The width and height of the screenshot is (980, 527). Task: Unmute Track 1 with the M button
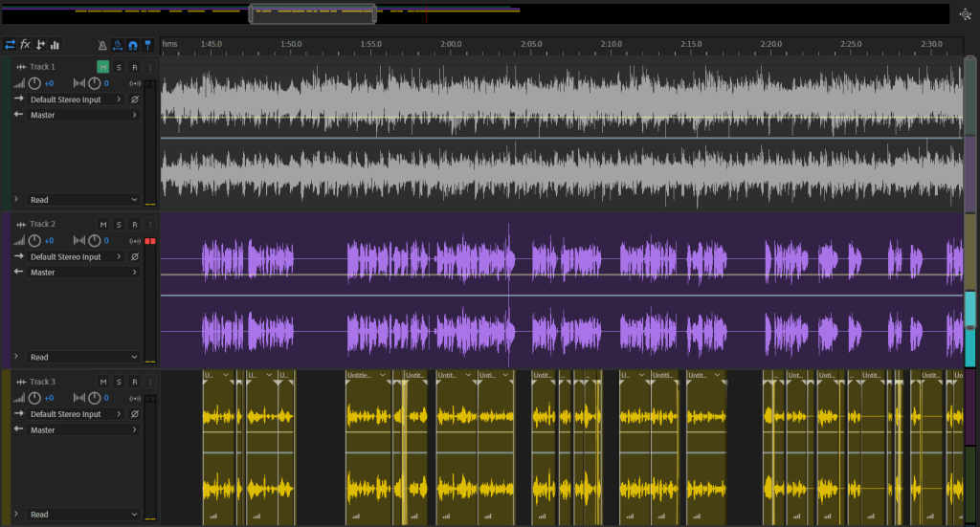coord(102,67)
